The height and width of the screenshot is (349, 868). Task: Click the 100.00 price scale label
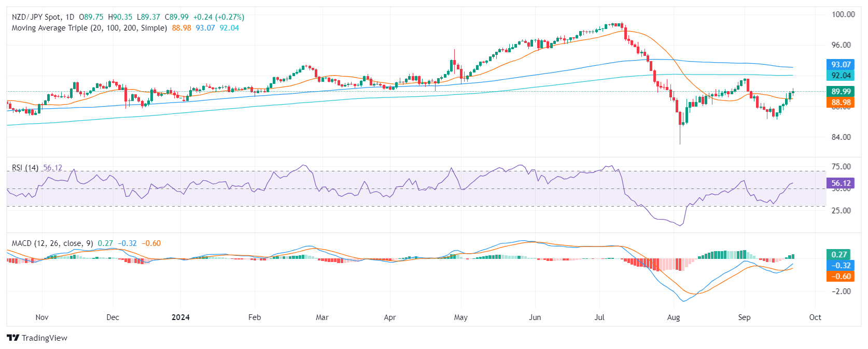843,14
